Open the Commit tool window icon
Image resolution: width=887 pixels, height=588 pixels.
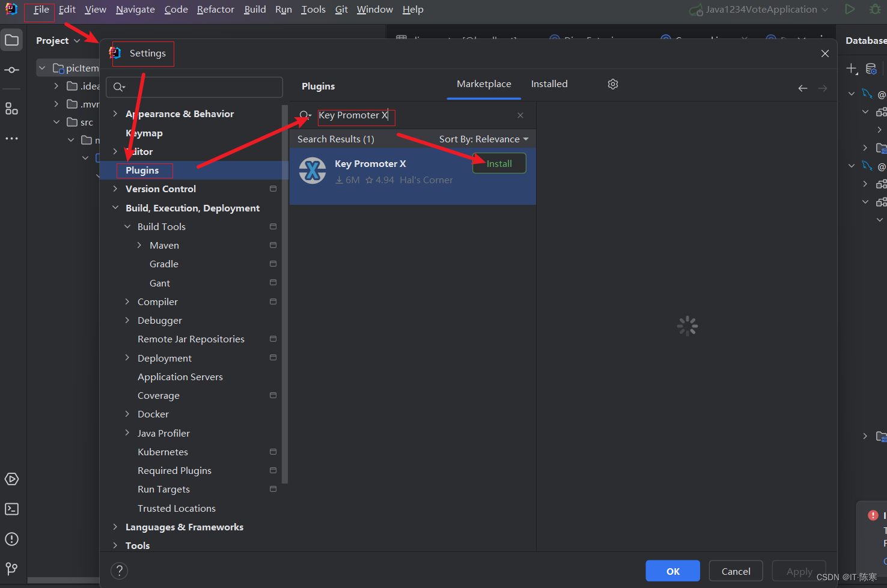(11, 70)
